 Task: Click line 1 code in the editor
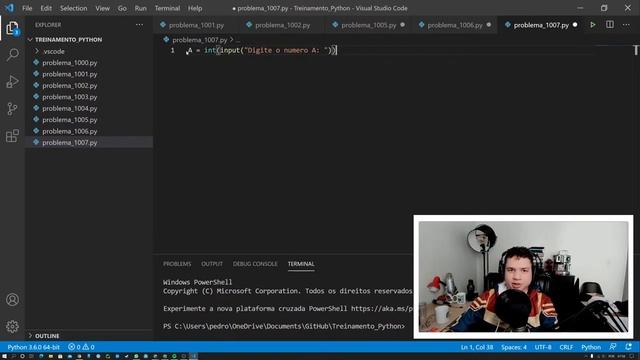(x=262, y=50)
